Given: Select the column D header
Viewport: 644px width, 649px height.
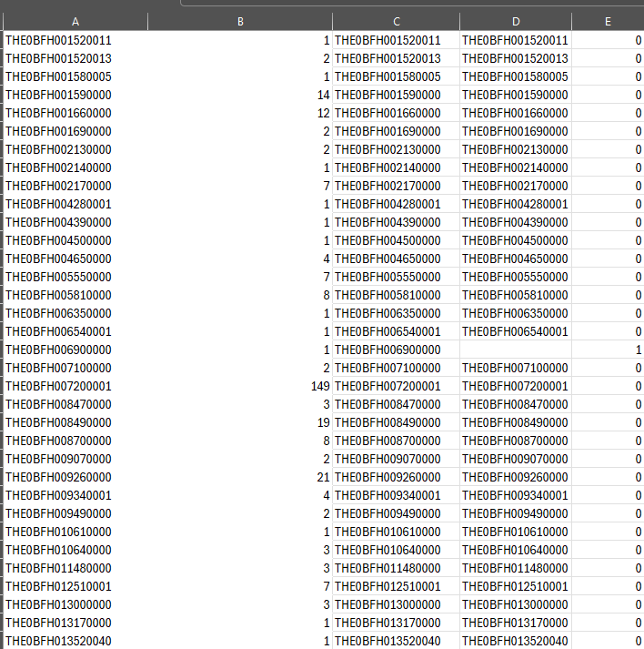Looking at the screenshot, I should [516, 21].
